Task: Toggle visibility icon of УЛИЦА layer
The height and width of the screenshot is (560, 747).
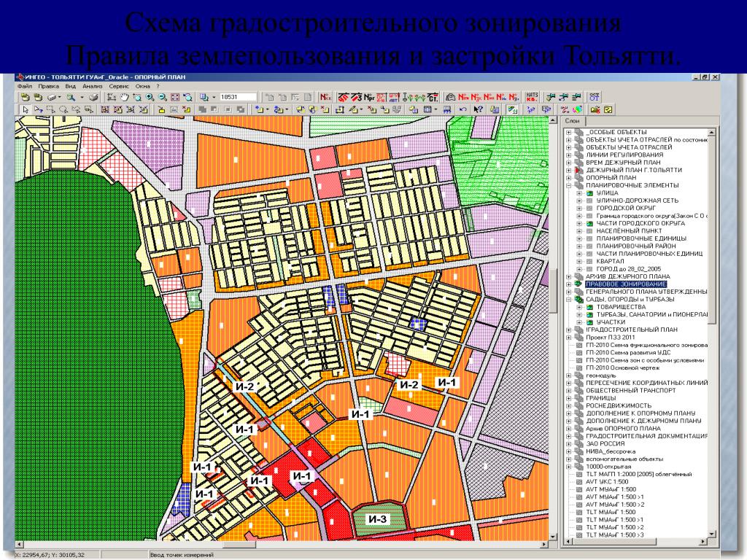Action: [589, 192]
